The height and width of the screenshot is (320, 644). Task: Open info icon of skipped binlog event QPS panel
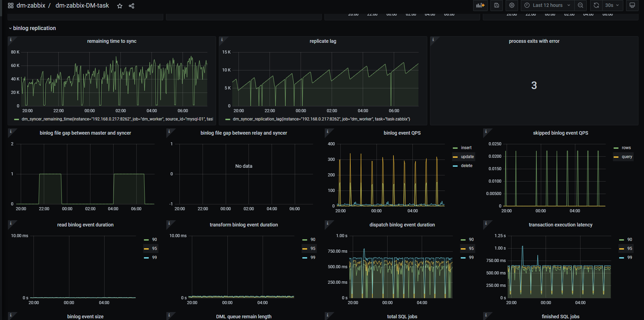[486, 132]
